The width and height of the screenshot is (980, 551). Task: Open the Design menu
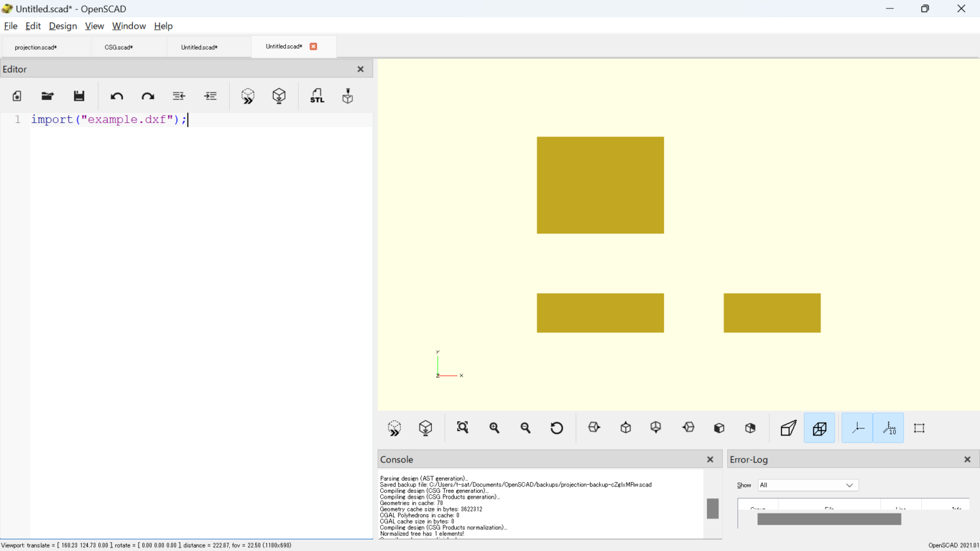coord(63,26)
